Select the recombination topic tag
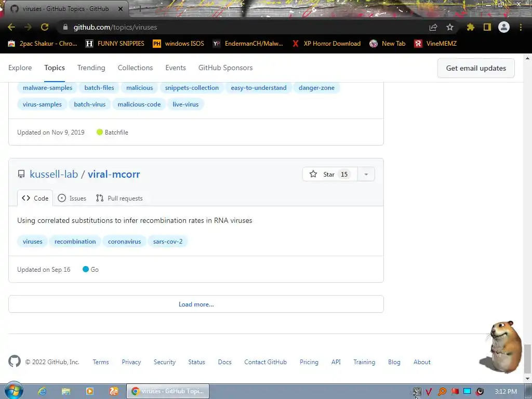This screenshot has height=399, width=532. tap(75, 241)
